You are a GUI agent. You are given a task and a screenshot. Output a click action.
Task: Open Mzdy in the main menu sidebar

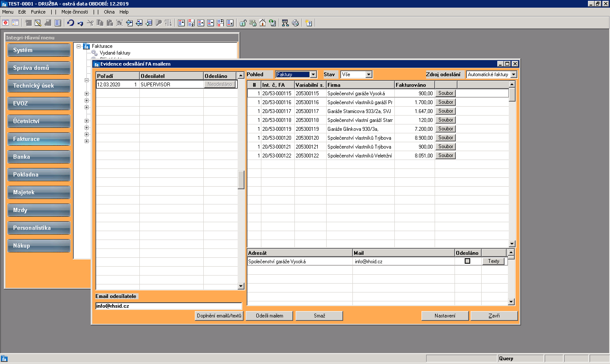(x=39, y=210)
